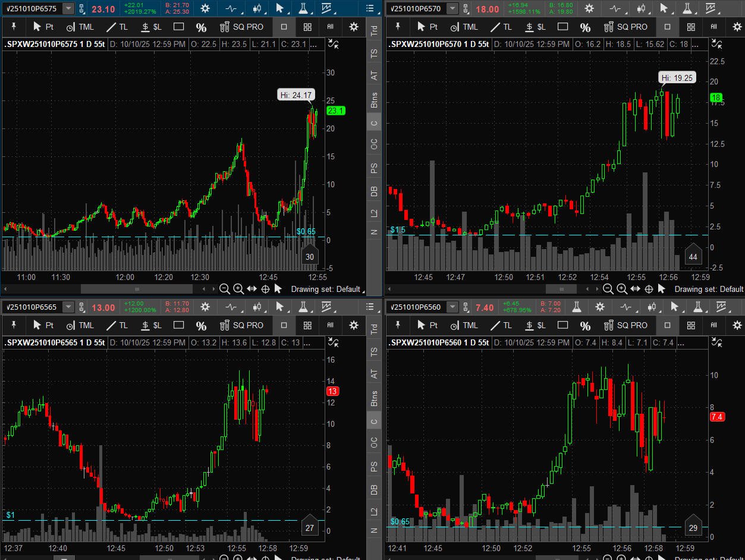Open the P6575 chart's flask studies icon
This screenshot has width=745, height=560.
point(303,8)
